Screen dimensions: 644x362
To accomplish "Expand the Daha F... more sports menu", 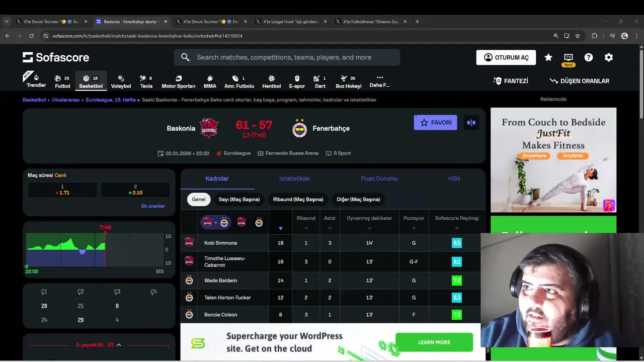I will tap(379, 81).
